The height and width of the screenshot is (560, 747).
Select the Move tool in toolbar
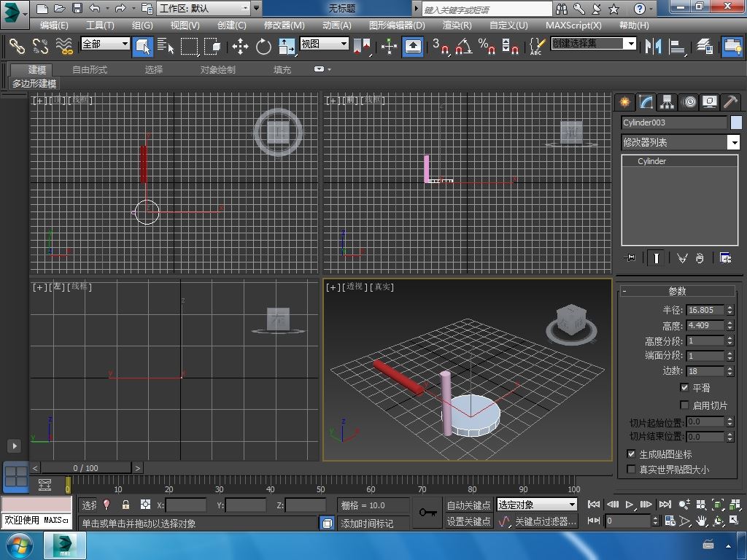(240, 47)
